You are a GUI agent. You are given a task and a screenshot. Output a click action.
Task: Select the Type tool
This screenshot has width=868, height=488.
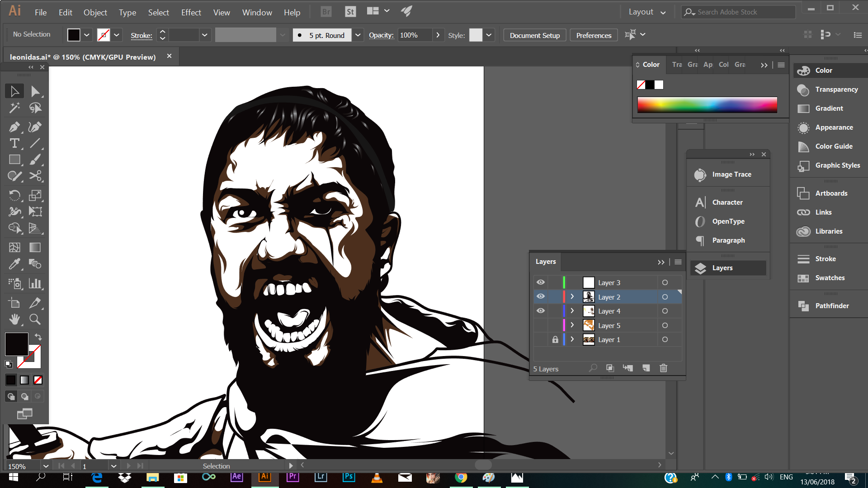click(x=14, y=144)
